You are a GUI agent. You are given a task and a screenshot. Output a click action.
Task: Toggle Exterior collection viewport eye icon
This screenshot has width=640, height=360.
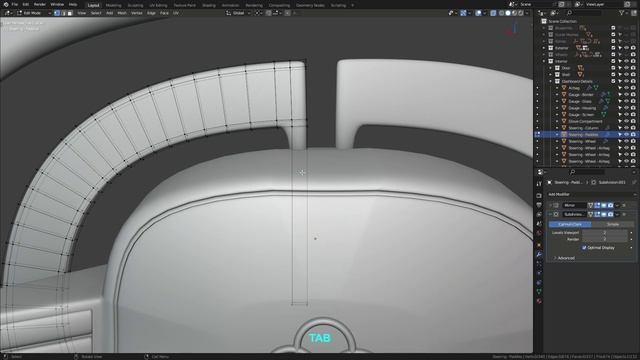click(x=627, y=48)
